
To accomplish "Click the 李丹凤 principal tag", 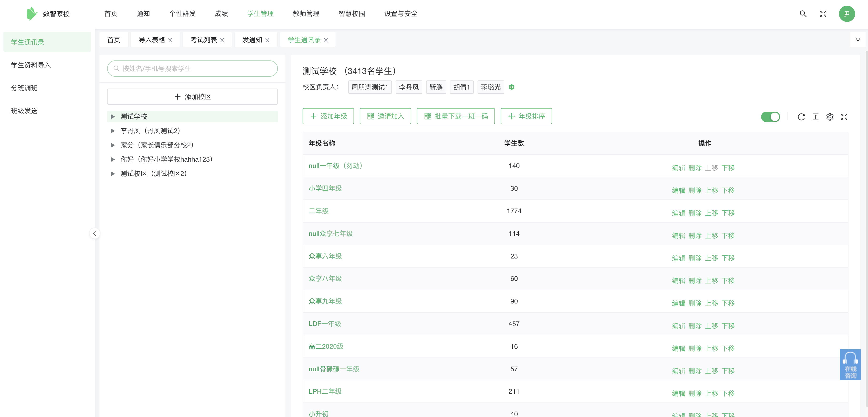I will 409,87.
